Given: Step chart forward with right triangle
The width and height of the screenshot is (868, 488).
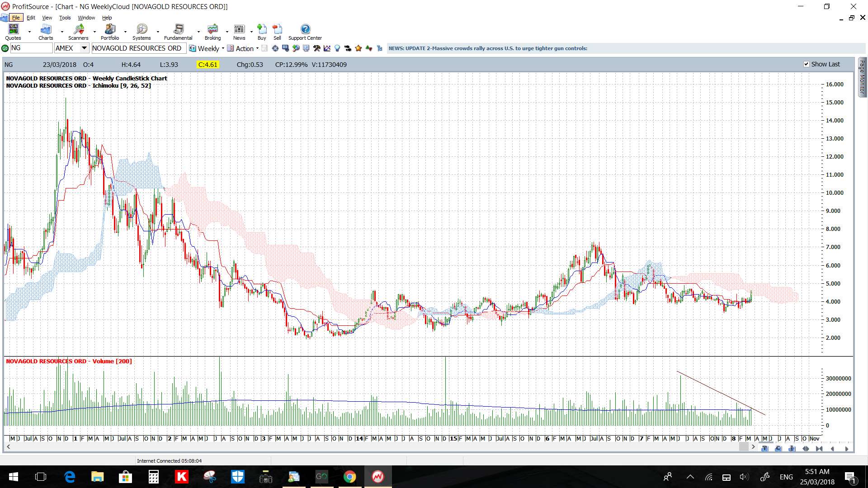Looking at the screenshot, I should [847, 449].
